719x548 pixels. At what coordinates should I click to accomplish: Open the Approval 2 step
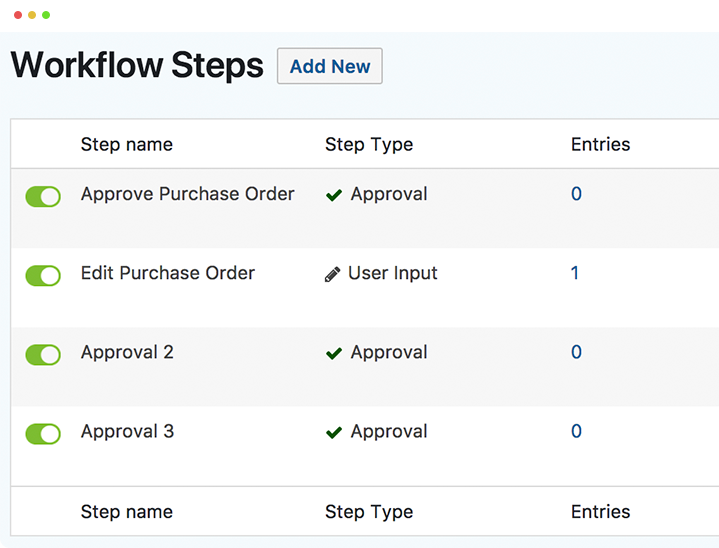[x=127, y=352]
